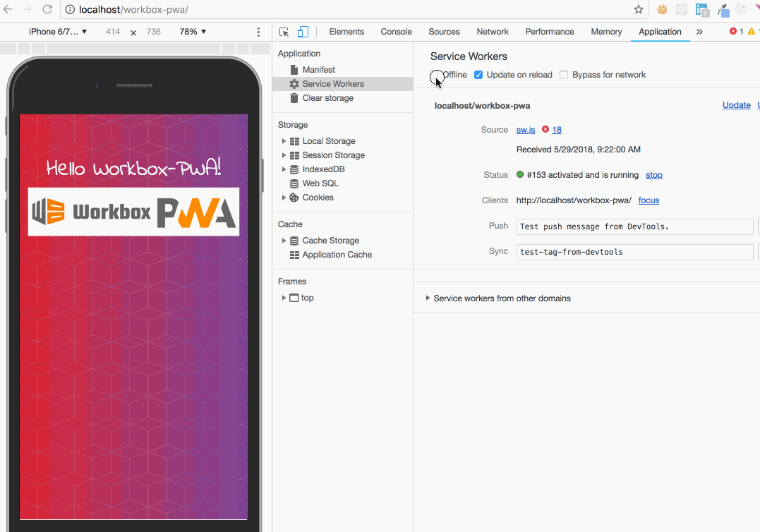The width and height of the screenshot is (760, 532).
Task: Switch to the Network tab
Action: pyautogui.click(x=493, y=32)
